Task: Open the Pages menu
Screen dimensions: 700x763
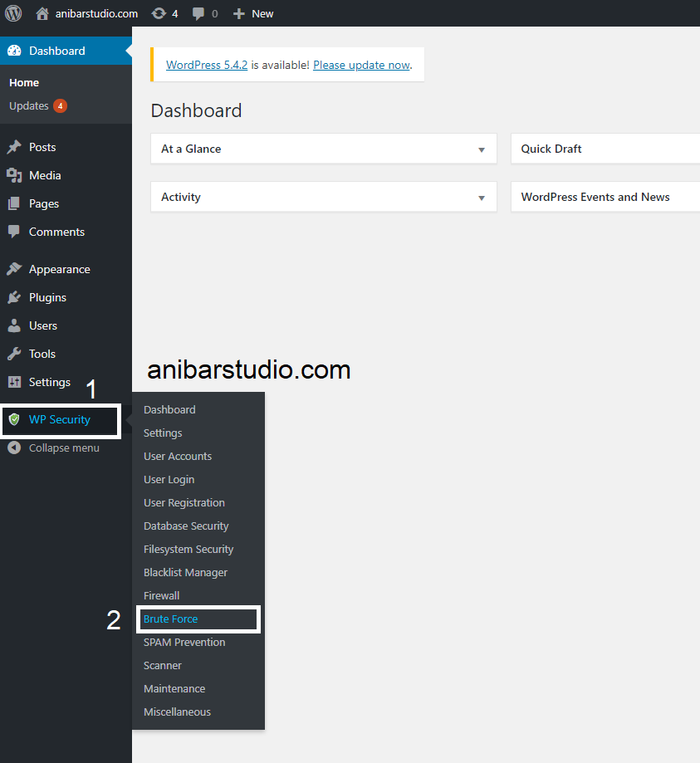Action: click(x=44, y=203)
